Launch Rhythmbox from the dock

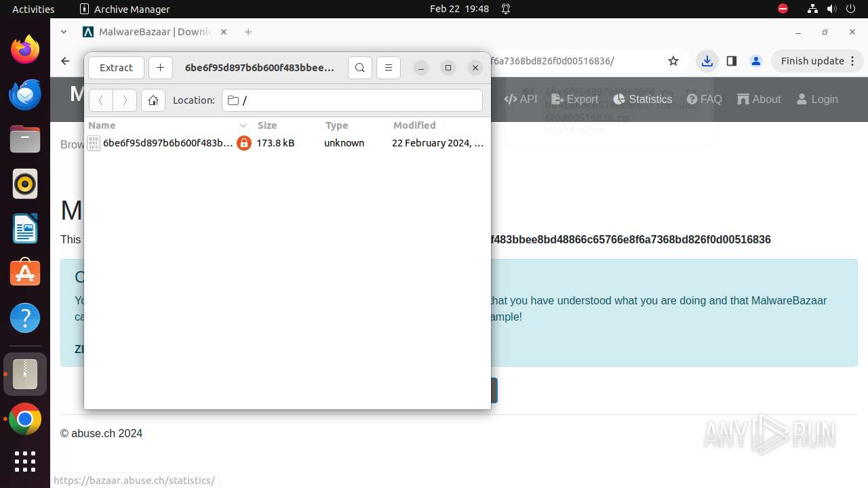click(x=25, y=184)
